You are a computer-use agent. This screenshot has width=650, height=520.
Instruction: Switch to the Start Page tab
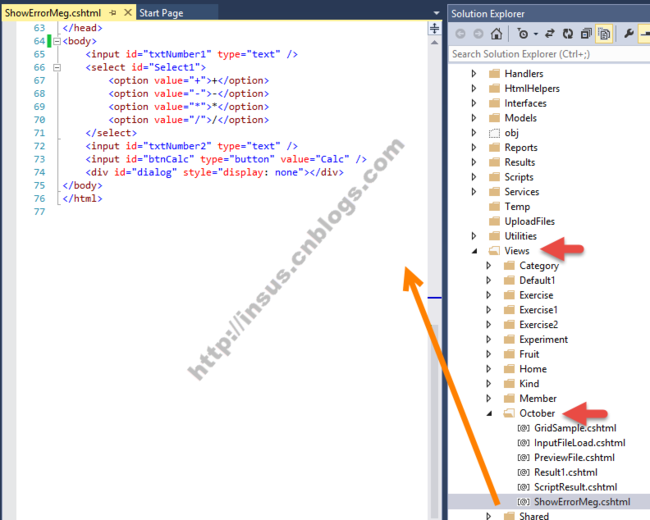(161, 13)
